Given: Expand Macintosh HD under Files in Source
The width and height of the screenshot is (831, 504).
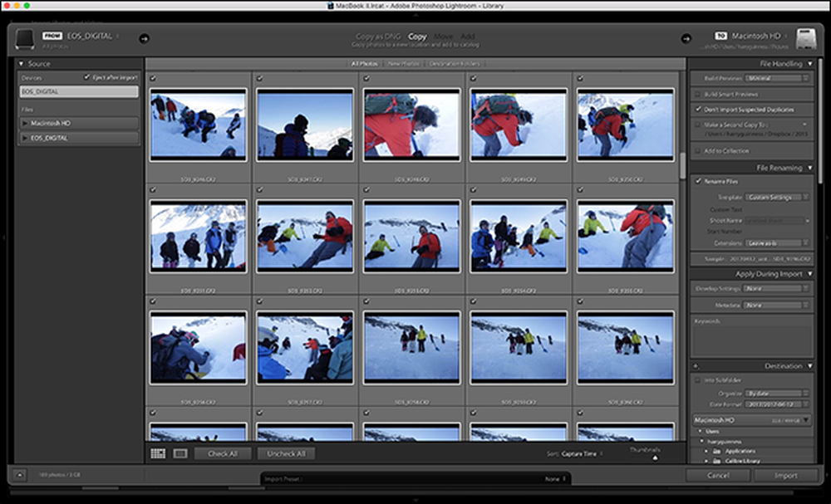Looking at the screenshot, I should (24, 124).
